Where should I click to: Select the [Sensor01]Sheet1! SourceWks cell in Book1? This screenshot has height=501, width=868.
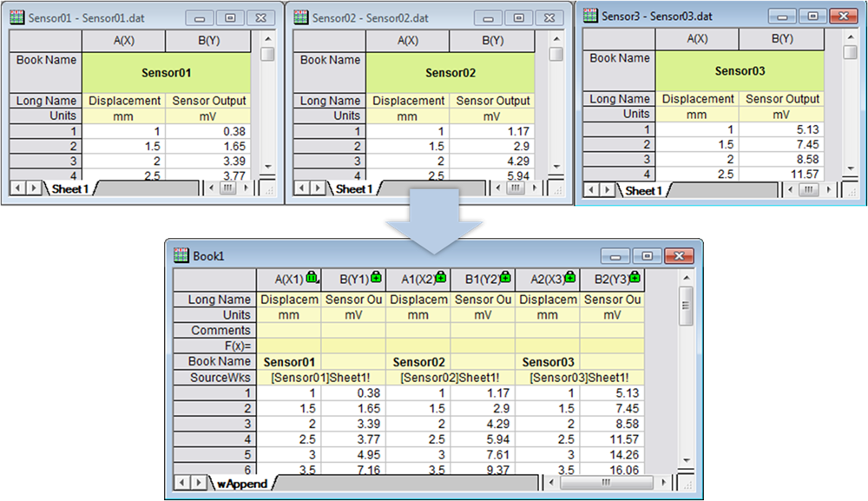pos(321,378)
